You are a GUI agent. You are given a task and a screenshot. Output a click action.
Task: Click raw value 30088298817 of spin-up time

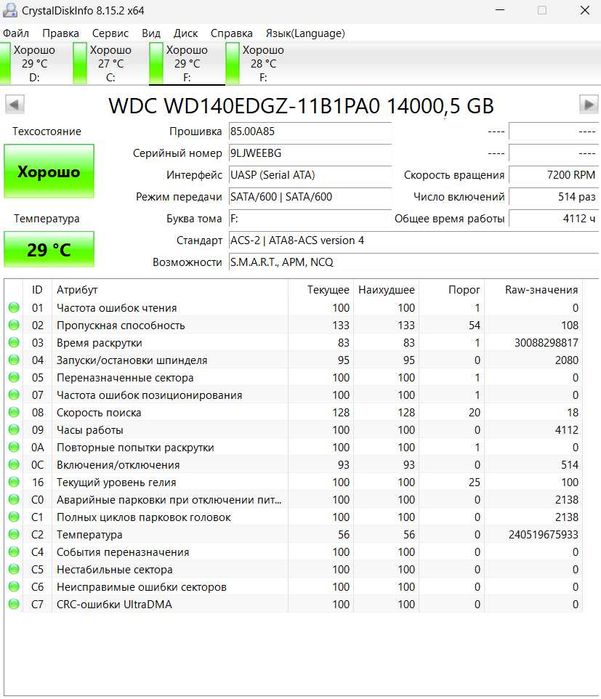[x=546, y=342]
